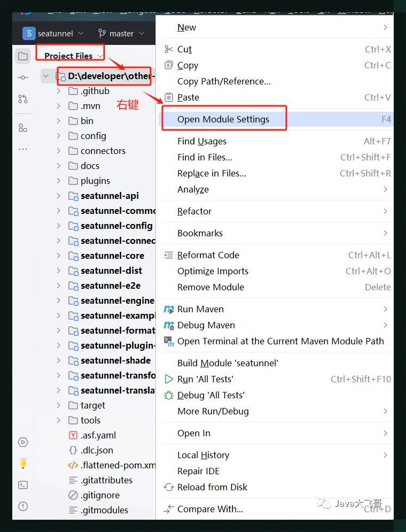Viewport: 406px width, 532px height.
Task: Select Copy Path/Reference...
Action: tap(276, 81)
